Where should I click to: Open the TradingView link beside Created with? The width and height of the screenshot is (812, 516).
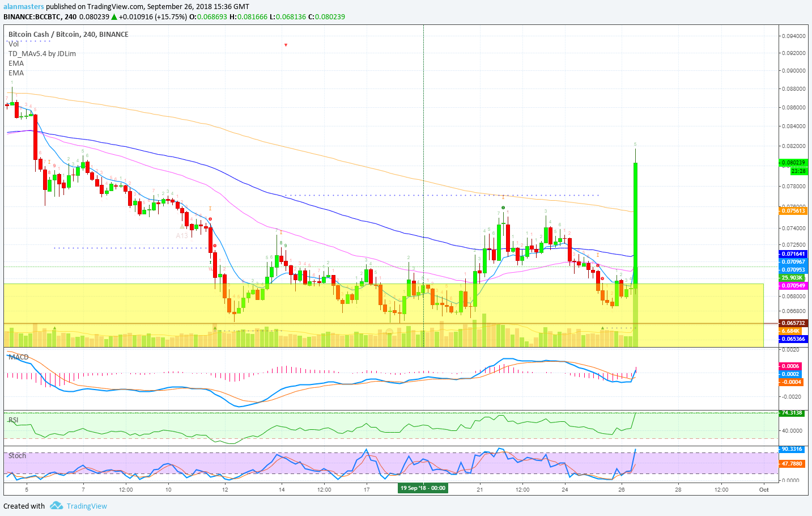87,506
